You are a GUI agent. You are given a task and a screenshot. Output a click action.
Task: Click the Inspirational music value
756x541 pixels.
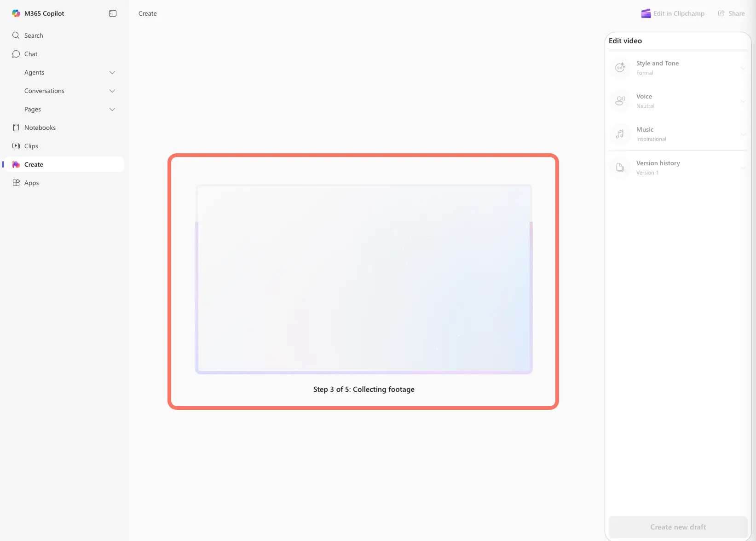pyautogui.click(x=651, y=139)
